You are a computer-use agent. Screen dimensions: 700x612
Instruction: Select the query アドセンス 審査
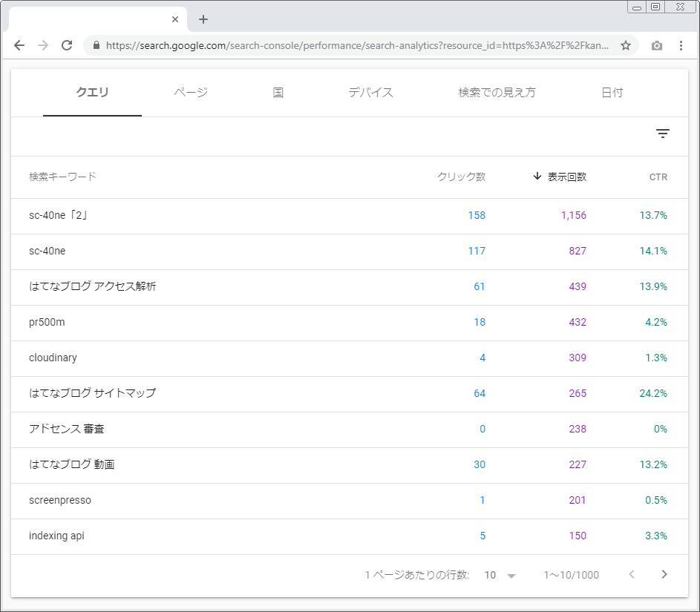67,429
